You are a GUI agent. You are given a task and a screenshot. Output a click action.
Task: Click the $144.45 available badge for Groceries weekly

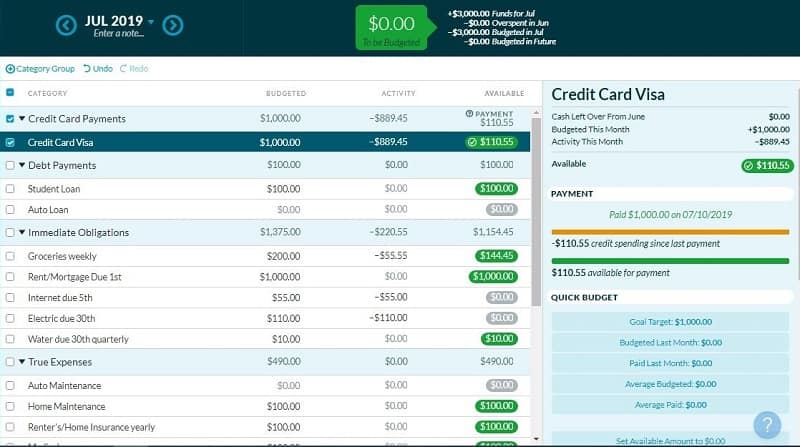(495, 256)
